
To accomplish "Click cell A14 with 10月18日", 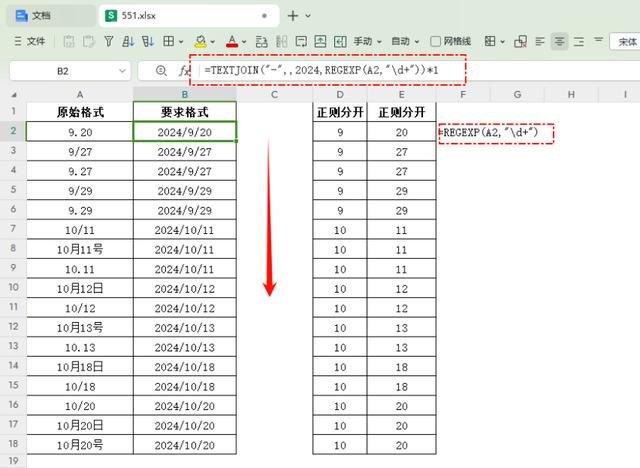I will click(80, 367).
